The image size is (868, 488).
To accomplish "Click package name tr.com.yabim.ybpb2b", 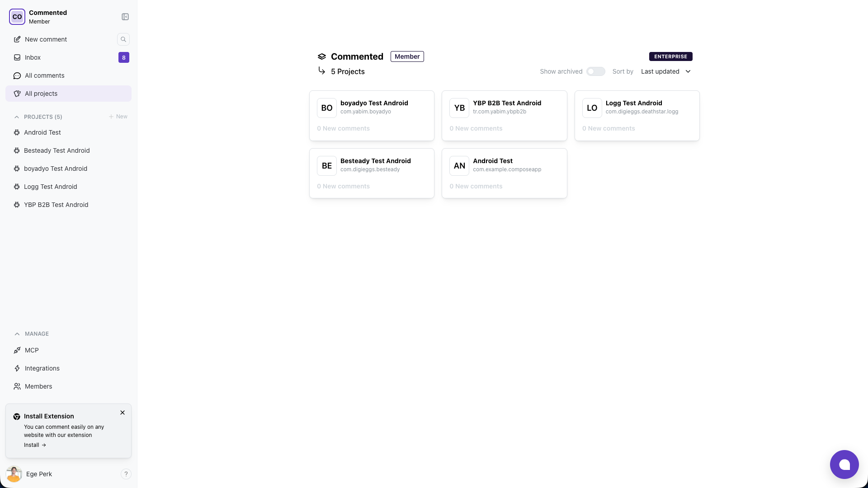I will (500, 112).
